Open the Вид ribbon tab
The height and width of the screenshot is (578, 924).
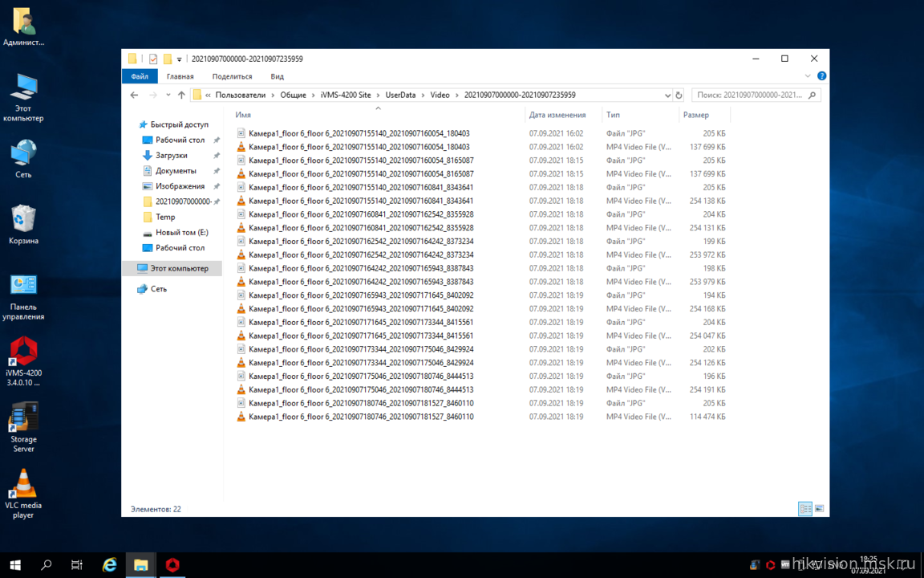click(277, 77)
